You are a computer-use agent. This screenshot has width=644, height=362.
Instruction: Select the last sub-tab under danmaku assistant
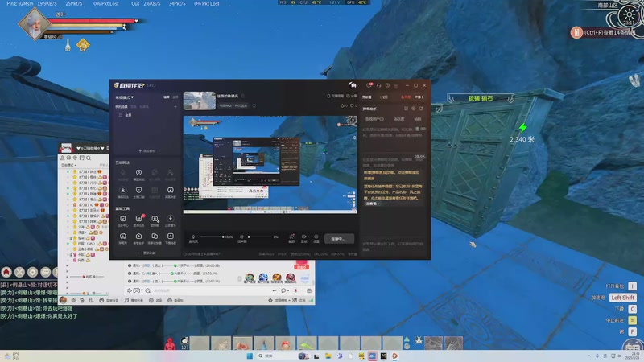418,119
